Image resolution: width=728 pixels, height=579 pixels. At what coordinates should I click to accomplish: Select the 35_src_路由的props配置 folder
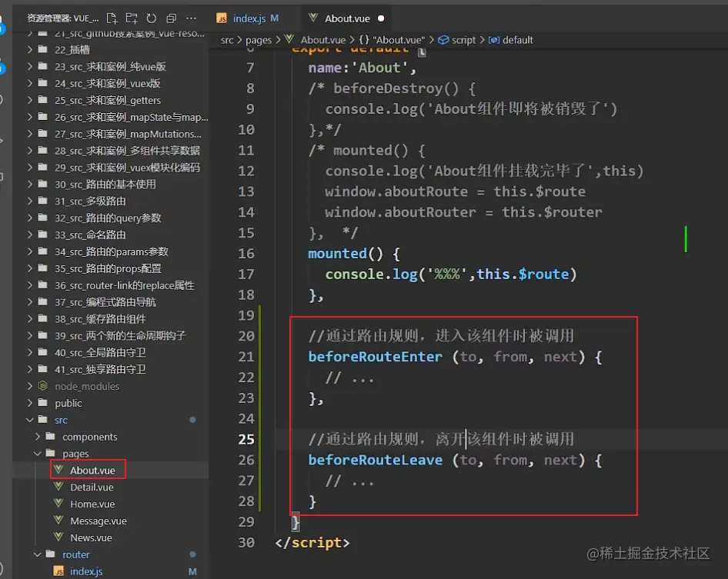coord(107,268)
